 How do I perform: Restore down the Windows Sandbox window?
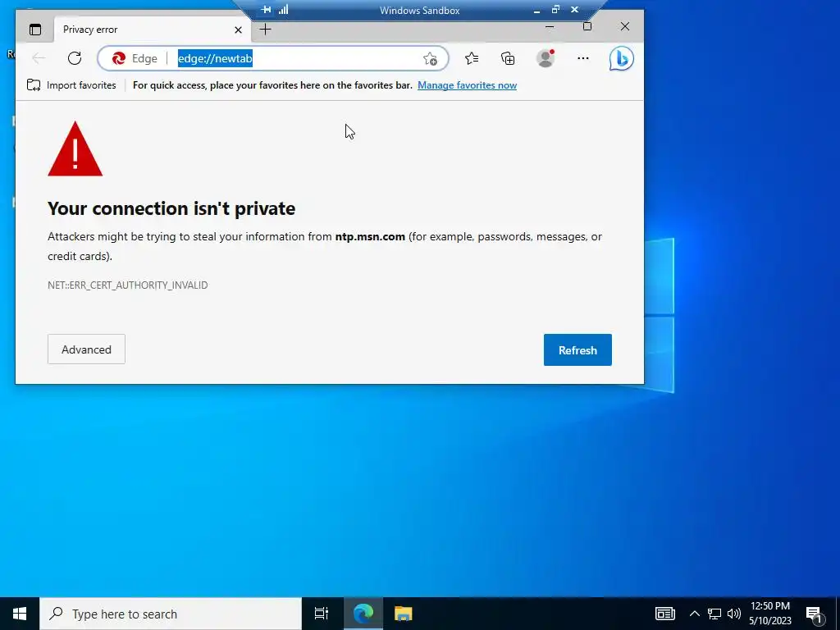[x=555, y=10]
